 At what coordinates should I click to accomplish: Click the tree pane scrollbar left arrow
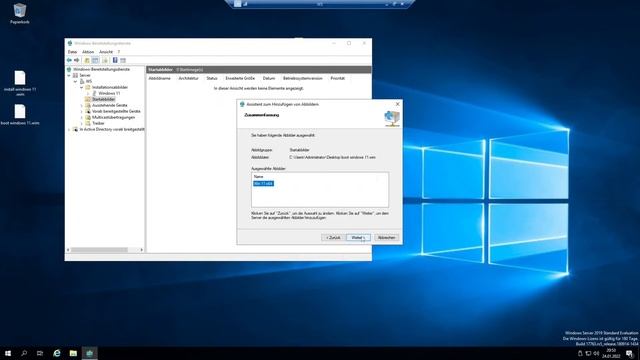pyautogui.click(x=68, y=250)
